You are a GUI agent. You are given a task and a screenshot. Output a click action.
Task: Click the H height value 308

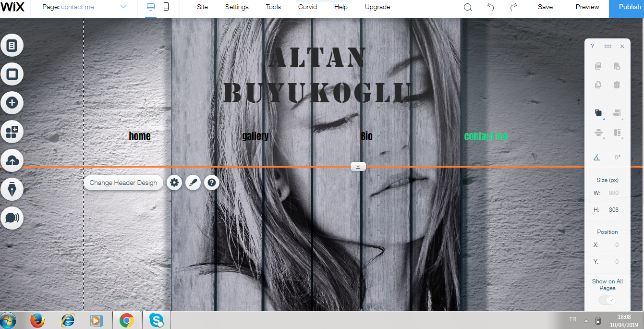tap(613, 210)
